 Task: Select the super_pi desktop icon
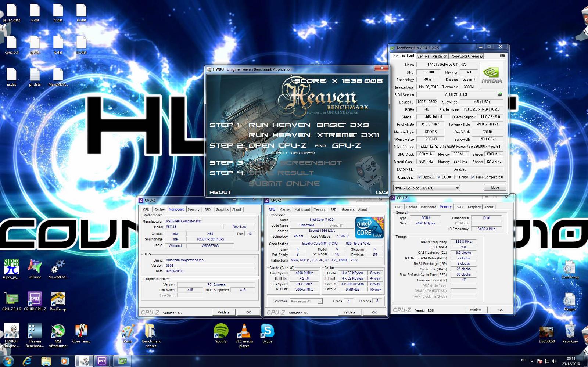[x=11, y=269]
